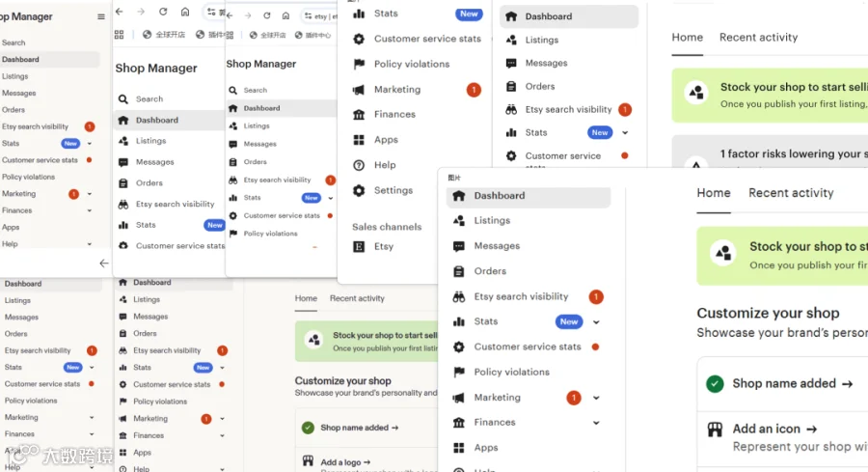Open Customer service stats gear in large front sidebar

pyautogui.click(x=459, y=347)
